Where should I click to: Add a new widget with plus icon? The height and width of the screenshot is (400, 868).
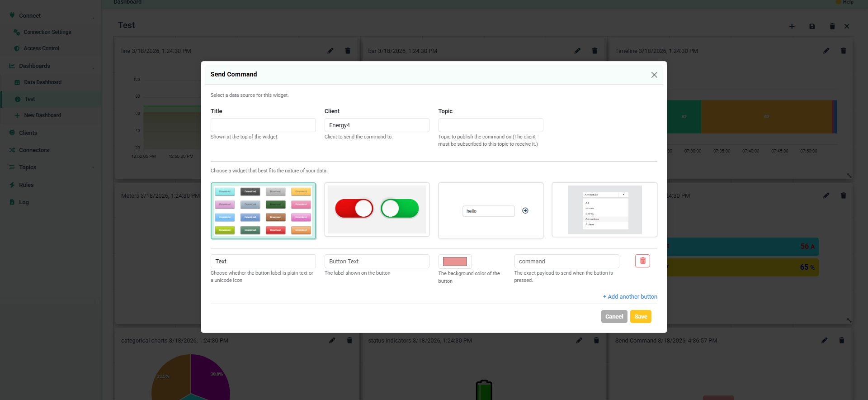tap(792, 26)
